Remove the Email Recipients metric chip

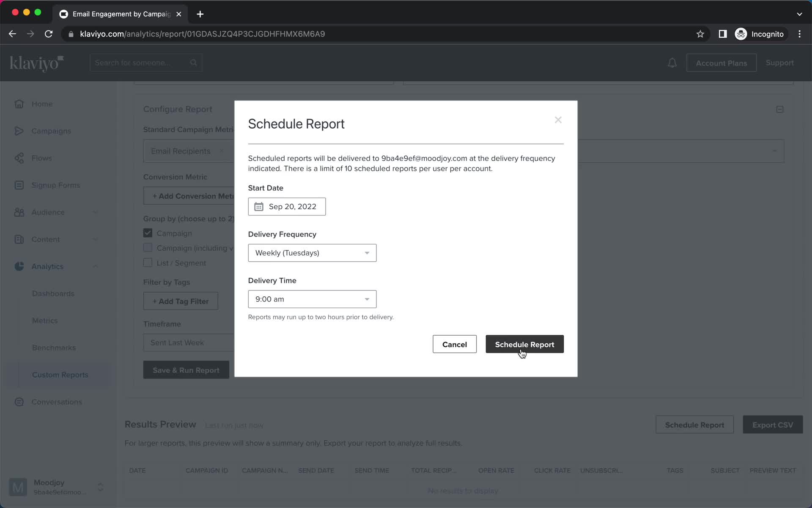click(x=221, y=151)
